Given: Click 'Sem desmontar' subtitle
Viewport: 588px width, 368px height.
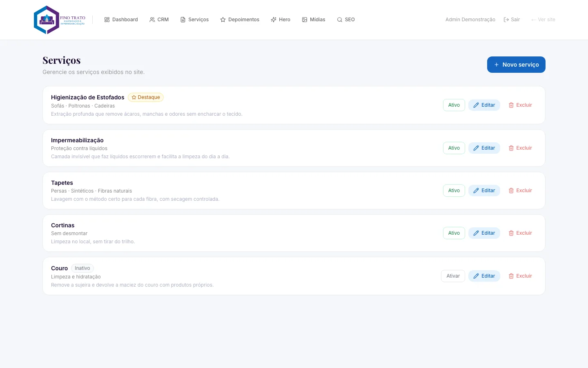Looking at the screenshot, I should 69,233.
